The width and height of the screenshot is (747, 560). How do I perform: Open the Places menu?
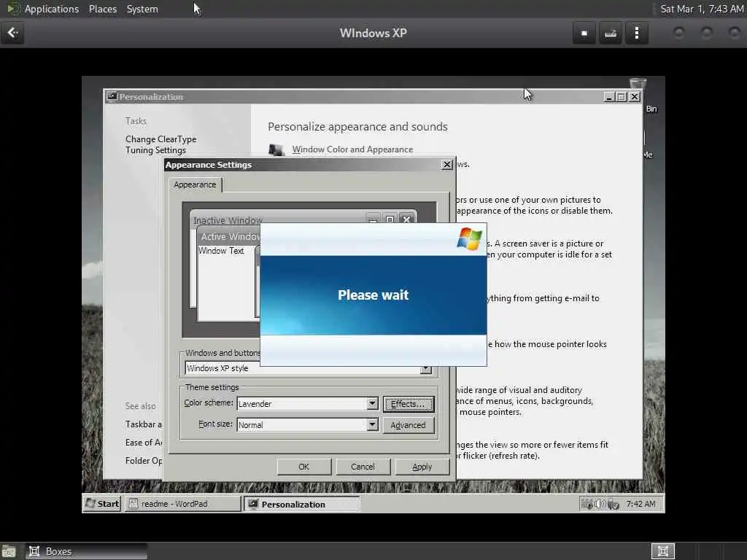pyautogui.click(x=102, y=9)
